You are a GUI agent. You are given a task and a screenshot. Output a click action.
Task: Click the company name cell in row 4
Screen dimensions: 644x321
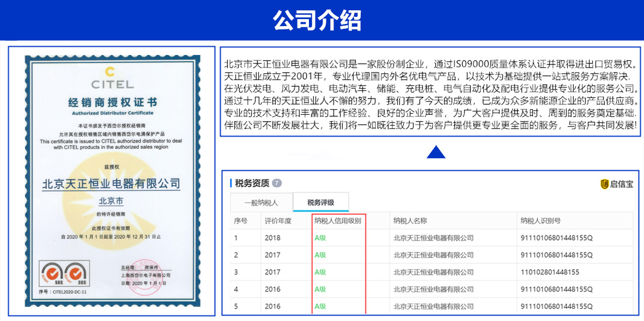433,289
